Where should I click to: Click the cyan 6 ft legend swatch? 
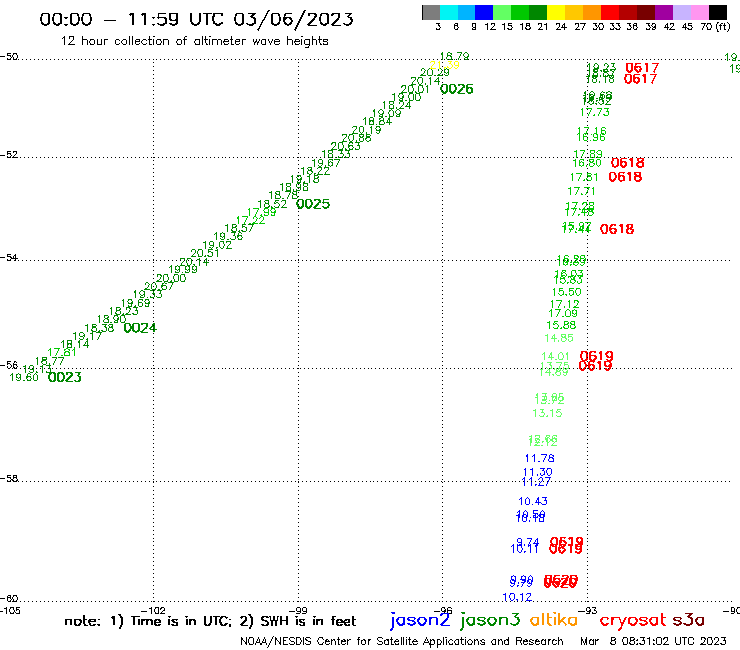pos(449,12)
